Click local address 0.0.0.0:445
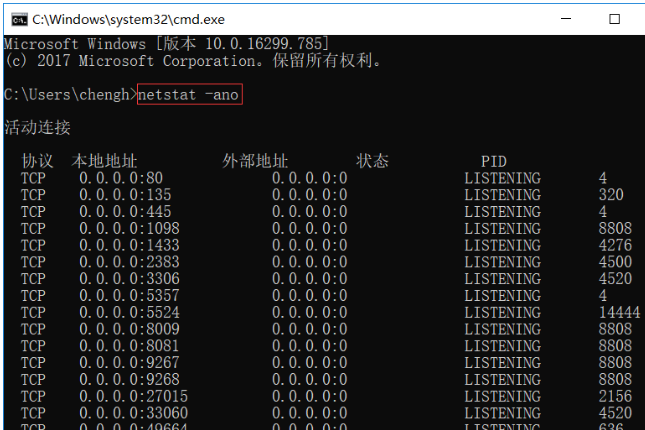The height and width of the screenshot is (430, 645). [x=125, y=212]
